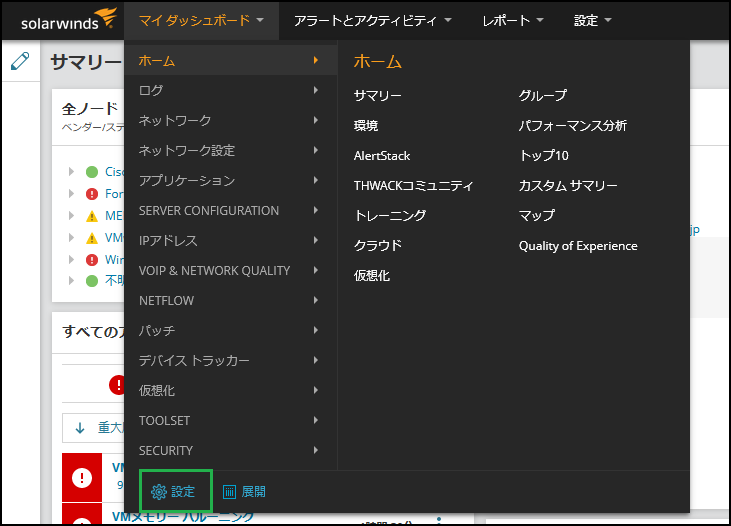Select VOIP & NETWORK QUALITY menu item
This screenshot has width=731, height=526.
231,270
